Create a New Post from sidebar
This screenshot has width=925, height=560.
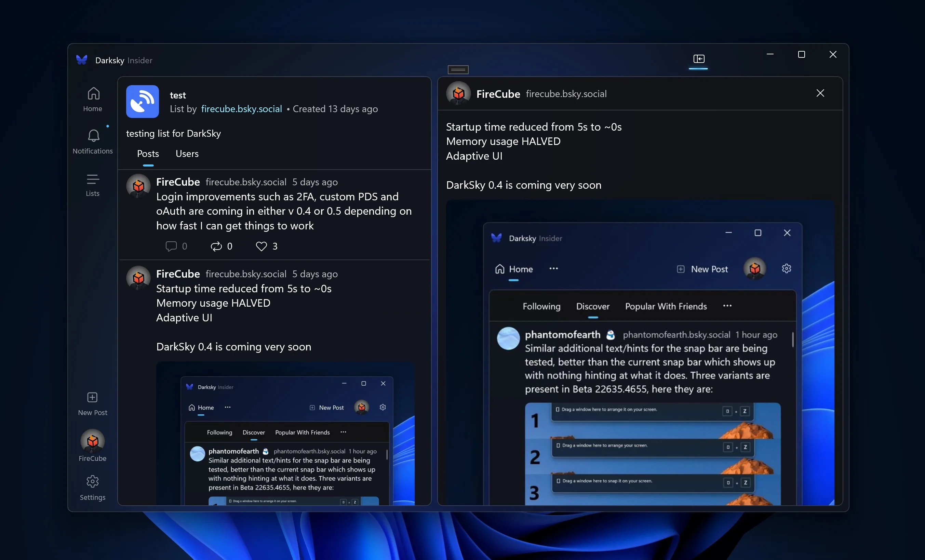92,404
